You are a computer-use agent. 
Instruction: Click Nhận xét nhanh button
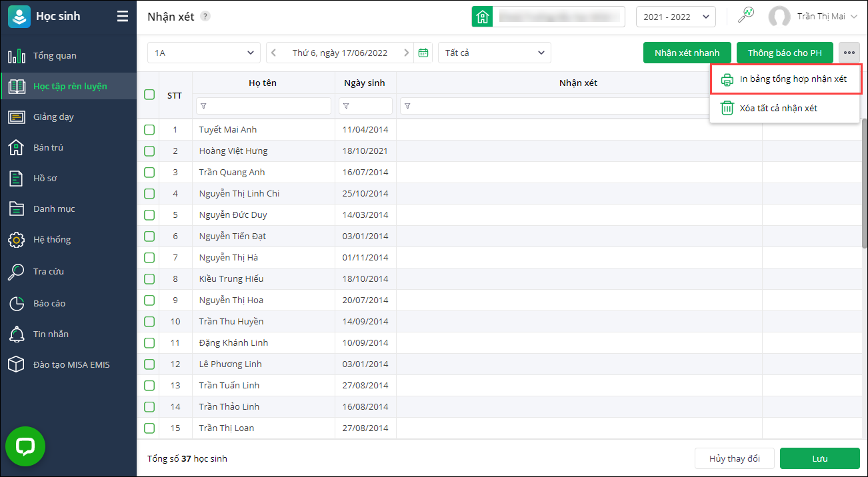point(687,53)
